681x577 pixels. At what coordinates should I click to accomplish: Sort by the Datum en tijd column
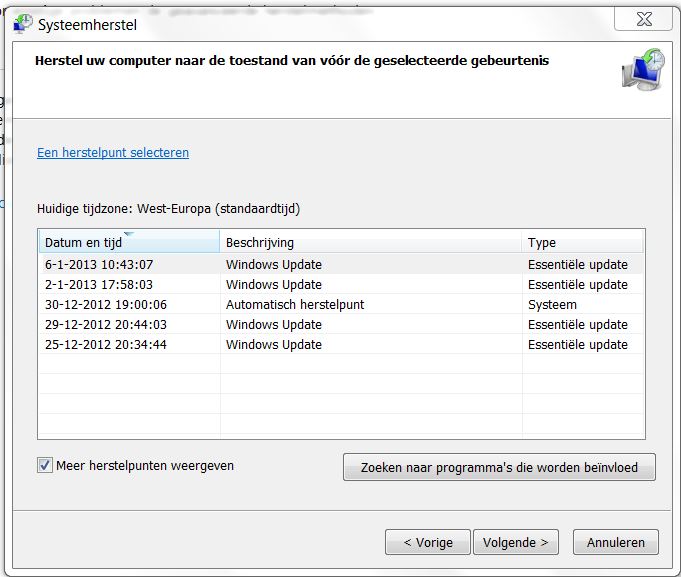pos(129,242)
